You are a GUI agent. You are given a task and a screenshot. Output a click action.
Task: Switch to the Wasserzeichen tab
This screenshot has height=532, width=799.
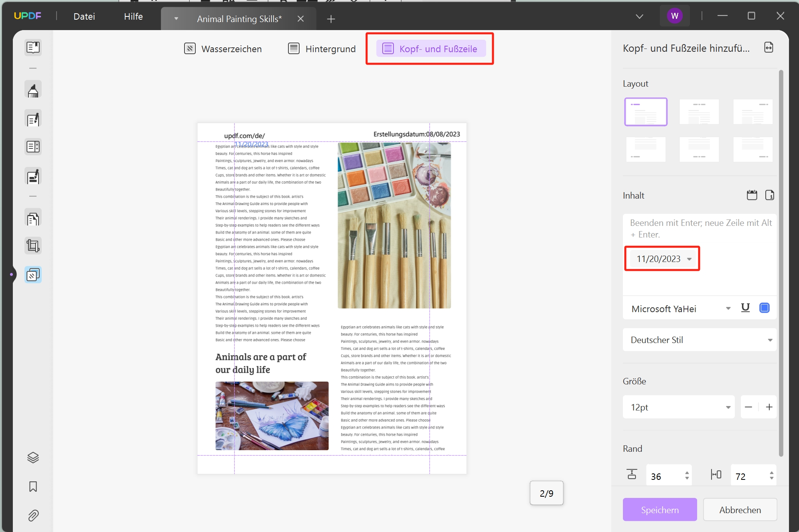pyautogui.click(x=223, y=49)
